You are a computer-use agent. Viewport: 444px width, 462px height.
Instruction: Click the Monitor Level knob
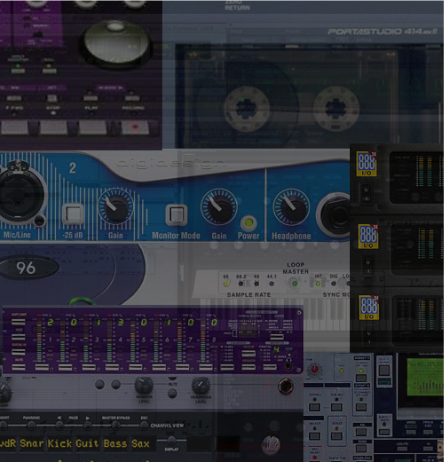(x=144, y=385)
